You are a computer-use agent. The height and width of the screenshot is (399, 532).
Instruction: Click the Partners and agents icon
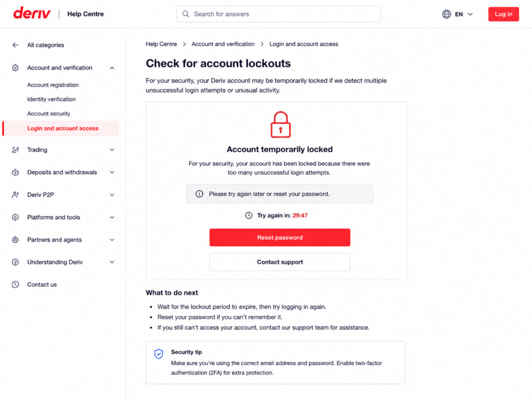coord(15,240)
